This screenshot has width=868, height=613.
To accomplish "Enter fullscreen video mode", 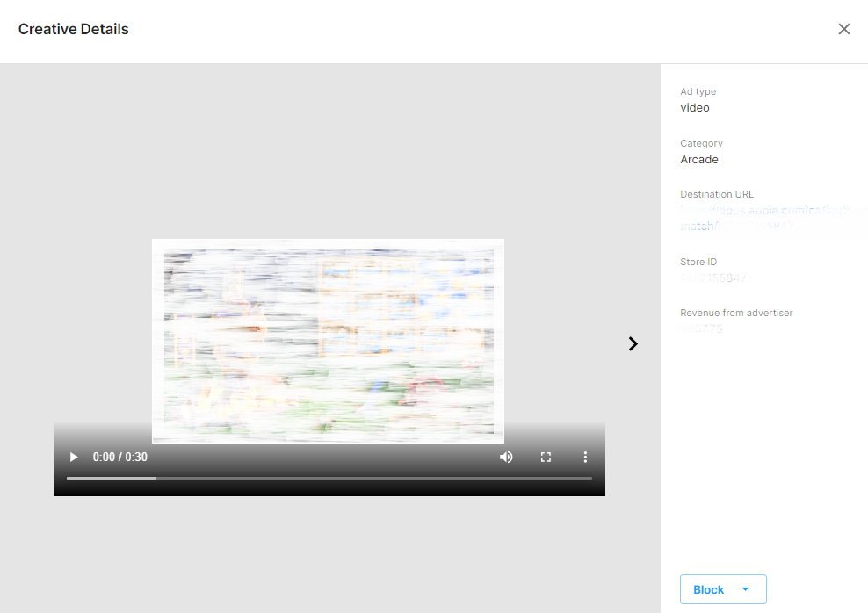I will click(x=546, y=457).
